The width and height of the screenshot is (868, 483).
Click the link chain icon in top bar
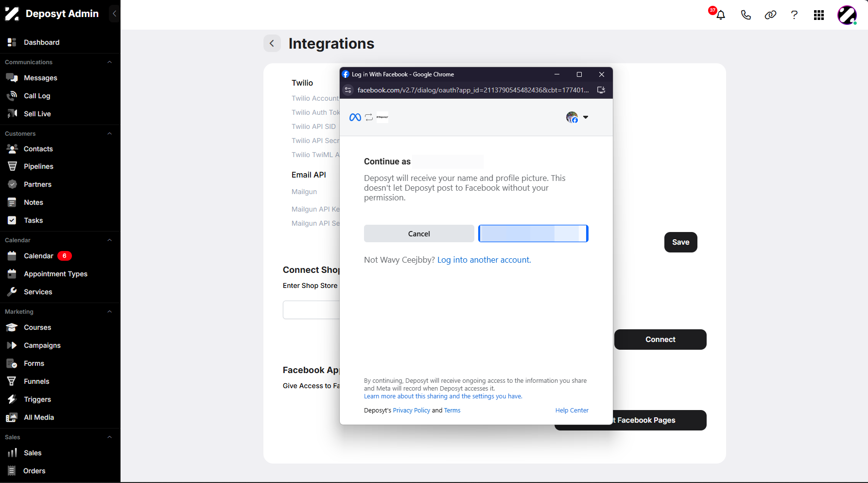tap(770, 15)
